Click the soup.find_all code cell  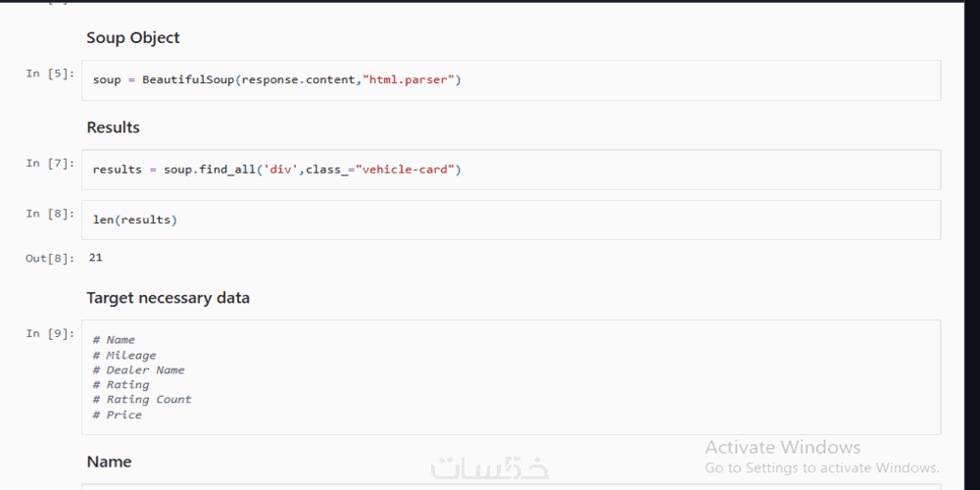pos(510,170)
